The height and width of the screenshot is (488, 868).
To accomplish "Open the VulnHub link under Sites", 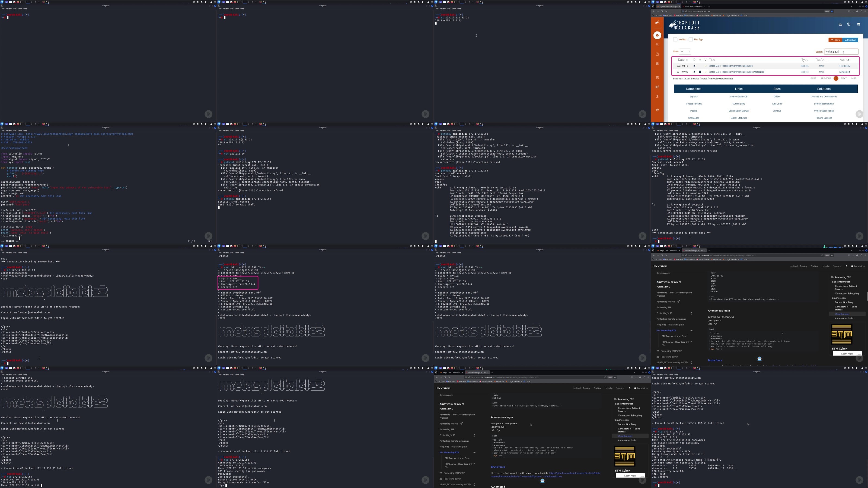I will click(x=777, y=111).
